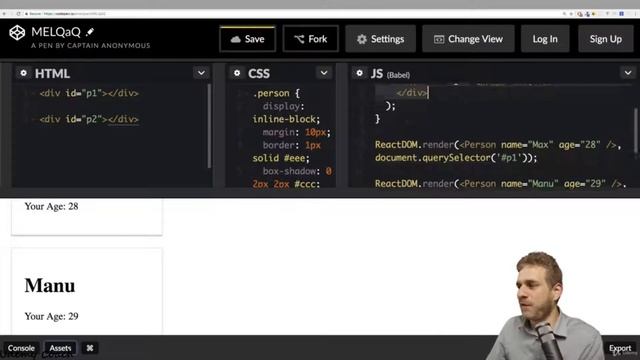Click the MELQaQ pen title
This screenshot has width=640, height=360.
56,32
